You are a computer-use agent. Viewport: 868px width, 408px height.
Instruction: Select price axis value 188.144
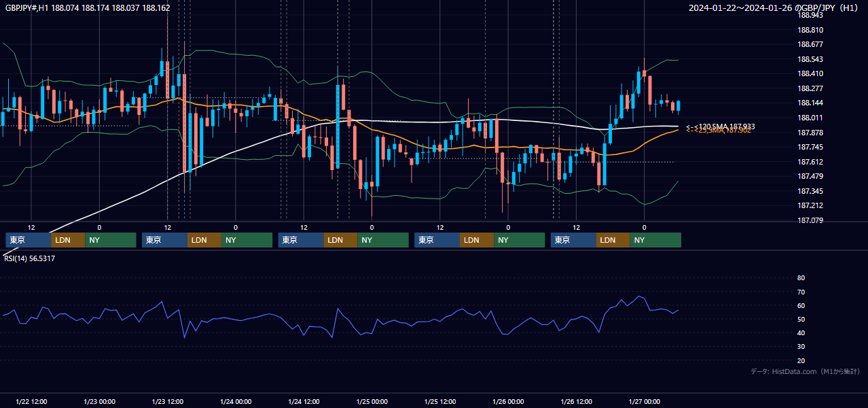tap(810, 103)
